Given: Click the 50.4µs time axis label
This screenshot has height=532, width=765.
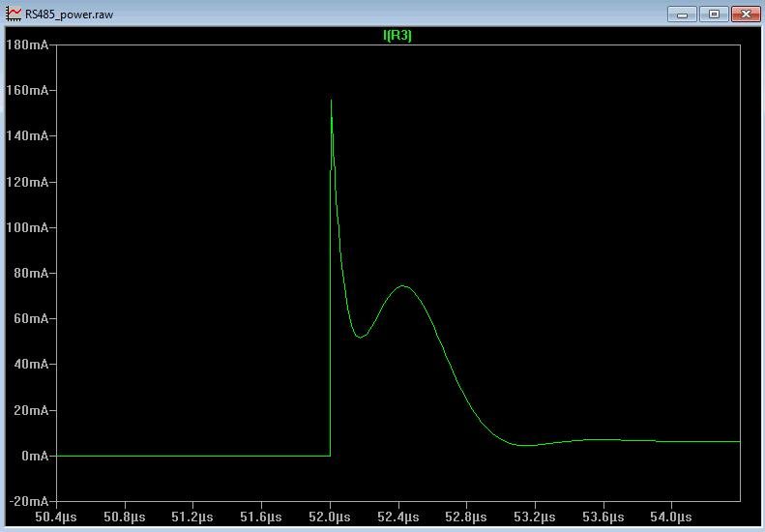Looking at the screenshot, I should point(56,517).
